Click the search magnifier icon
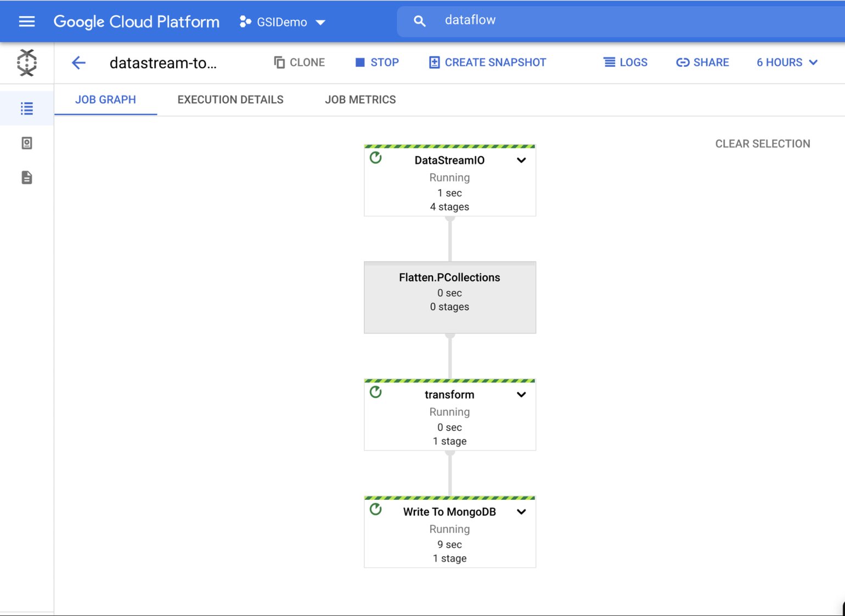Viewport: 845px width, 616px height. 419,21
